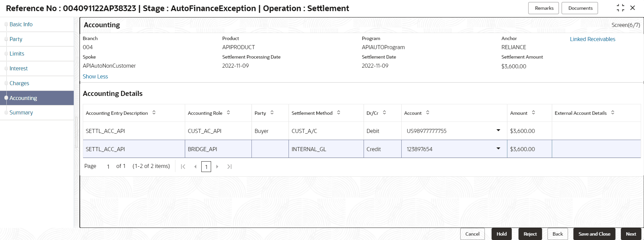Sort the Amount column
644x240 pixels.
click(534, 113)
